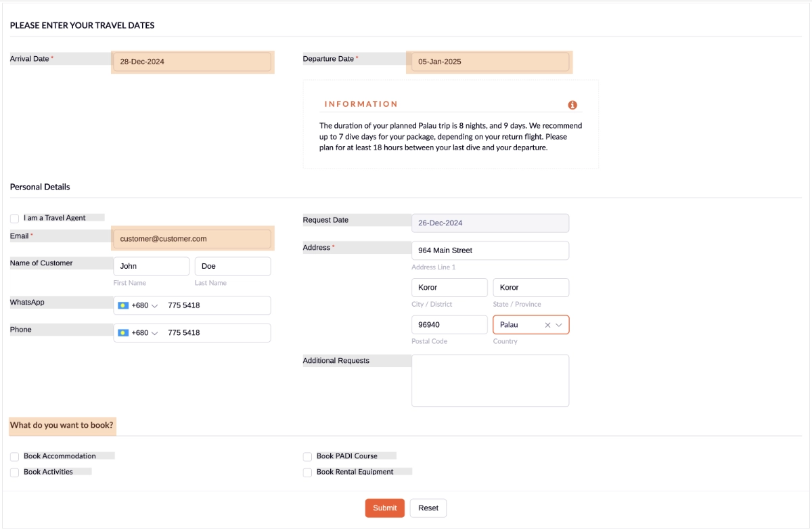Check Book Activities
Screen dimensions: 812x530
(x=14, y=472)
